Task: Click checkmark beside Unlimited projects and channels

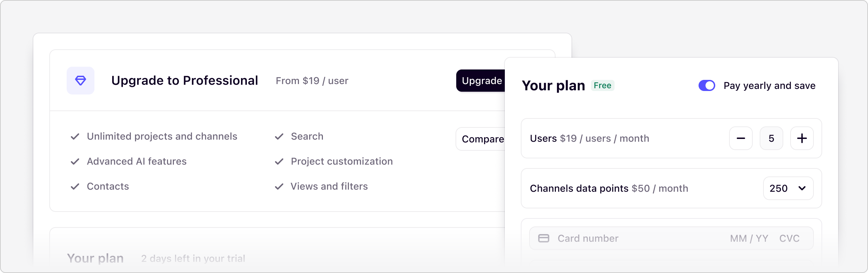Action: 75,136
